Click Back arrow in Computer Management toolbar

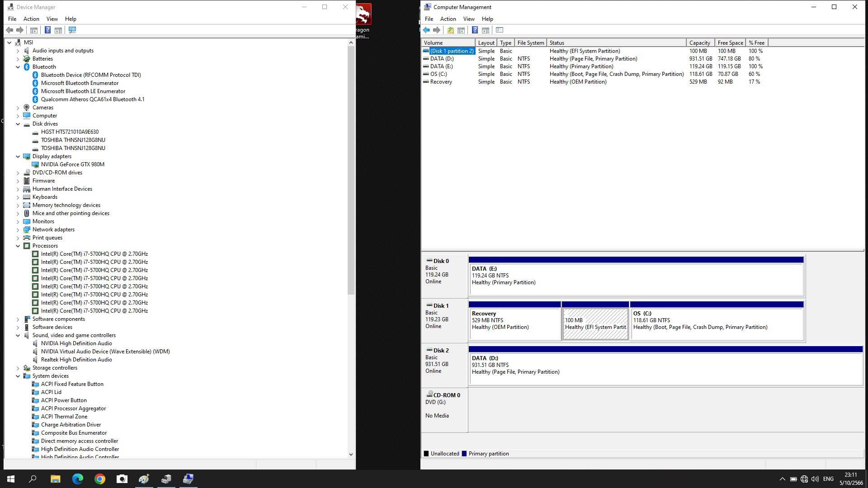click(x=426, y=30)
